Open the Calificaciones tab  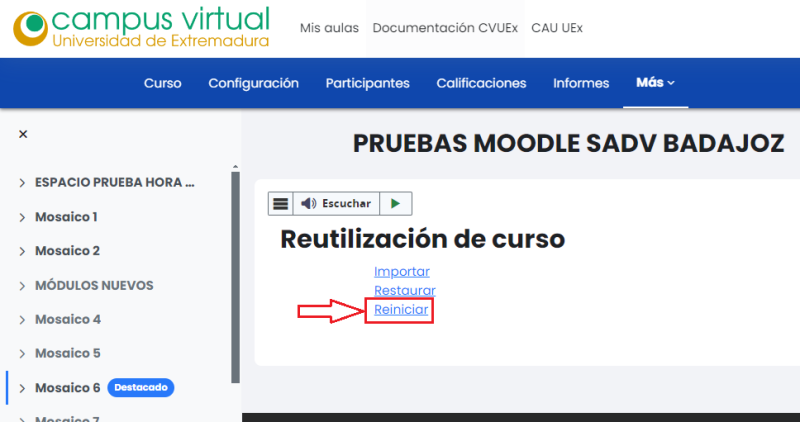481,83
